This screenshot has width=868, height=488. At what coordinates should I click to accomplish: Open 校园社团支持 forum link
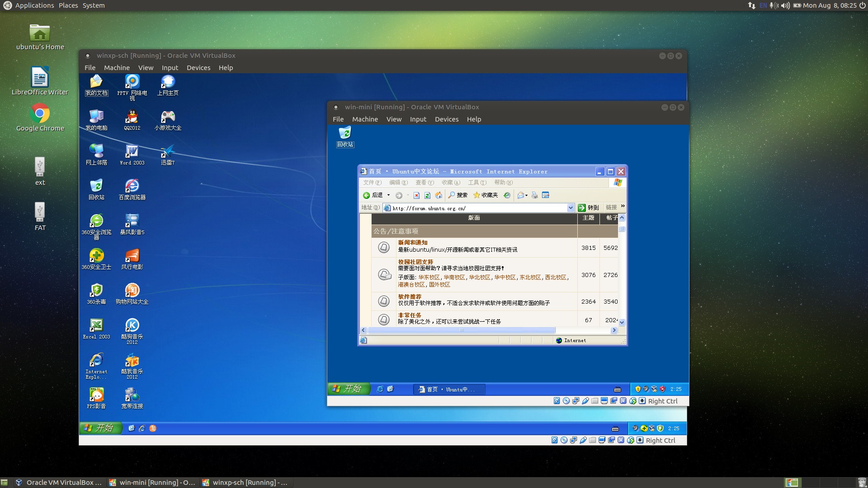coord(415,262)
